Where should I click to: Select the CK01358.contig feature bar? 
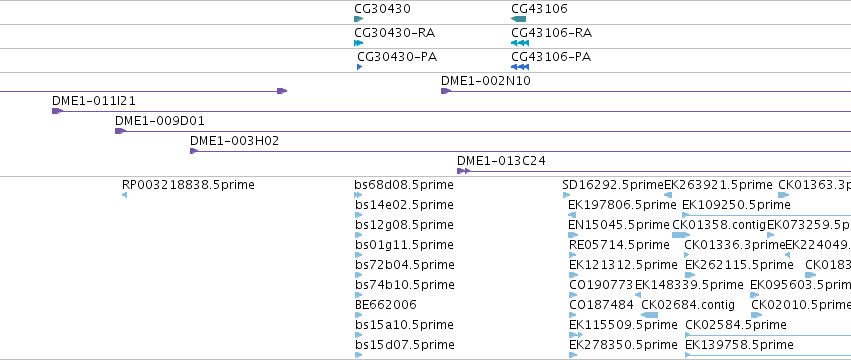tap(681, 235)
